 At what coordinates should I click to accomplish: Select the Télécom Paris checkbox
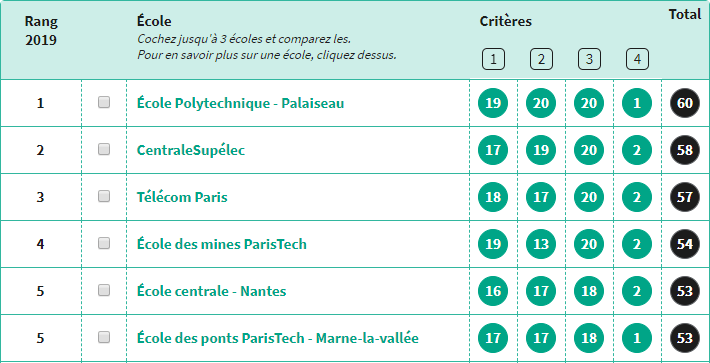click(104, 196)
